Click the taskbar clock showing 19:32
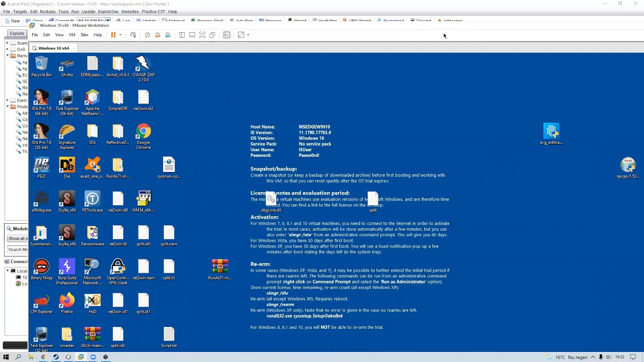Screen dimensions: 644x362 pyautogui.click(x=619, y=357)
